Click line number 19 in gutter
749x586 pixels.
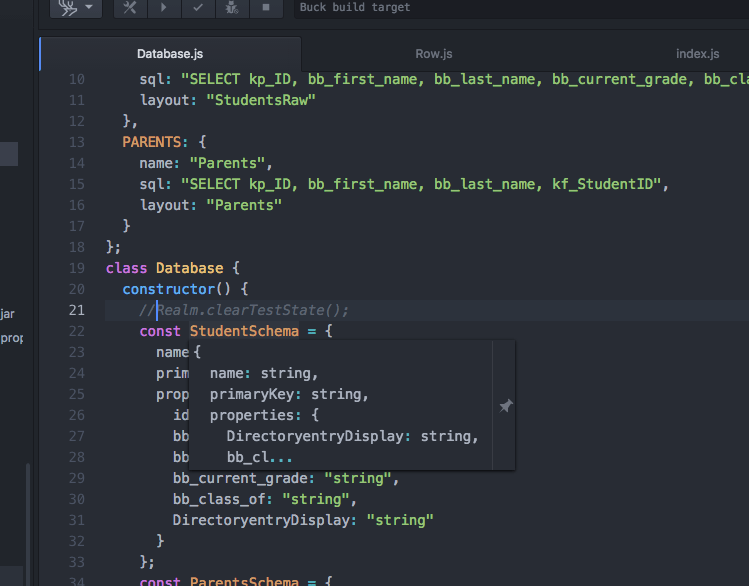pyautogui.click(x=76, y=268)
